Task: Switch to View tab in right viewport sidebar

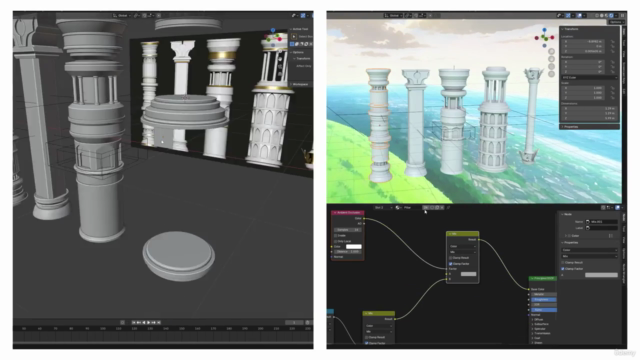Action: pyautogui.click(x=624, y=53)
